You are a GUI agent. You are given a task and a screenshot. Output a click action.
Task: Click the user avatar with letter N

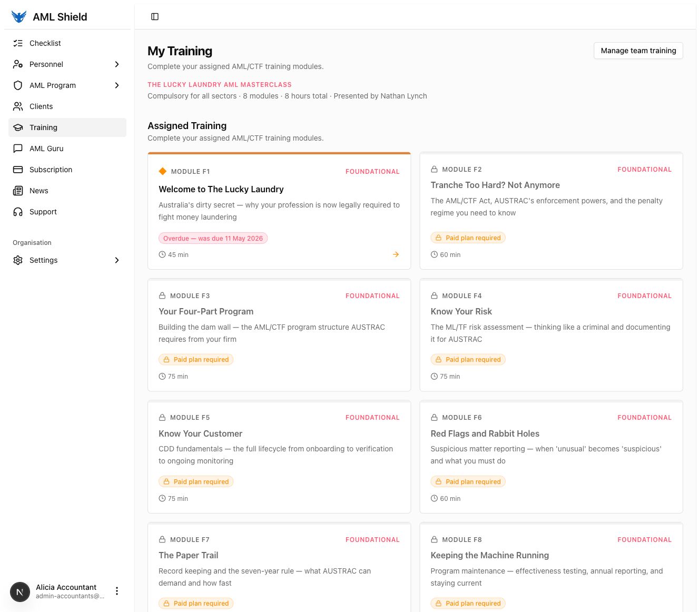20,591
